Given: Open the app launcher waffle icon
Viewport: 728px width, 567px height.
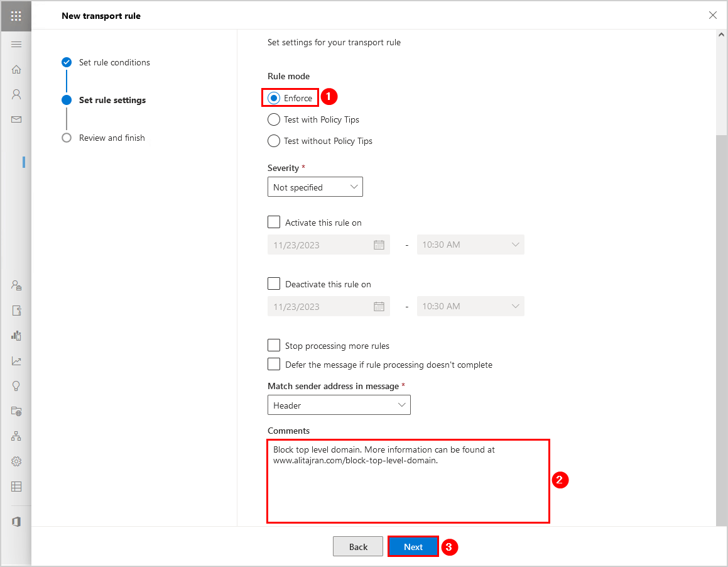Looking at the screenshot, I should (x=16, y=16).
